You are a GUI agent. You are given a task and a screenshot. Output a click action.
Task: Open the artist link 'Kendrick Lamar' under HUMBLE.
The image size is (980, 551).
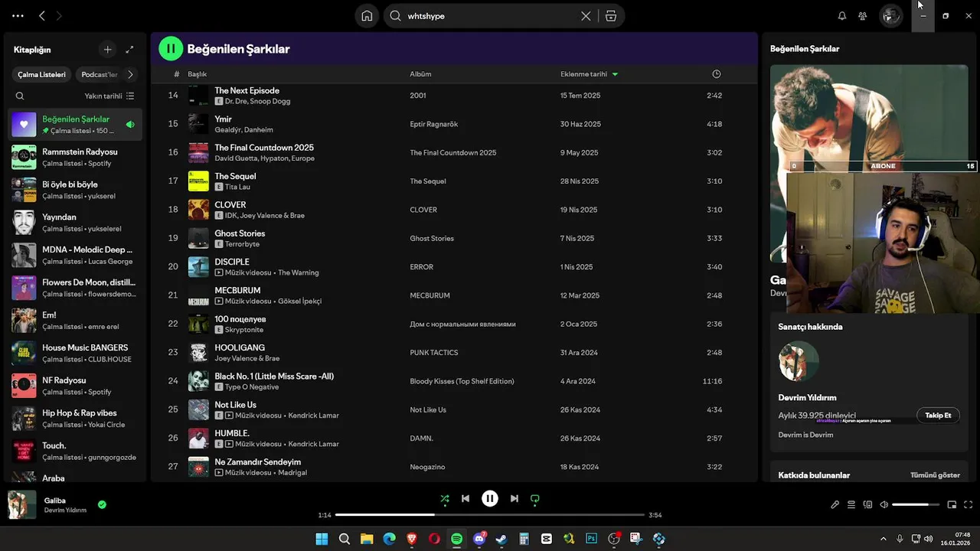(313, 444)
